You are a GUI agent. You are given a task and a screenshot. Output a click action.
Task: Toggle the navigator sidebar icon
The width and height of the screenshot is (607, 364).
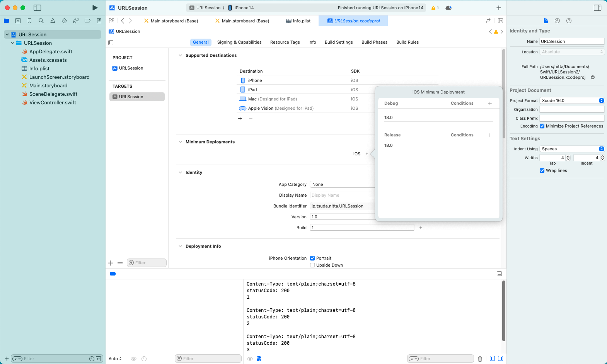tap(38, 8)
